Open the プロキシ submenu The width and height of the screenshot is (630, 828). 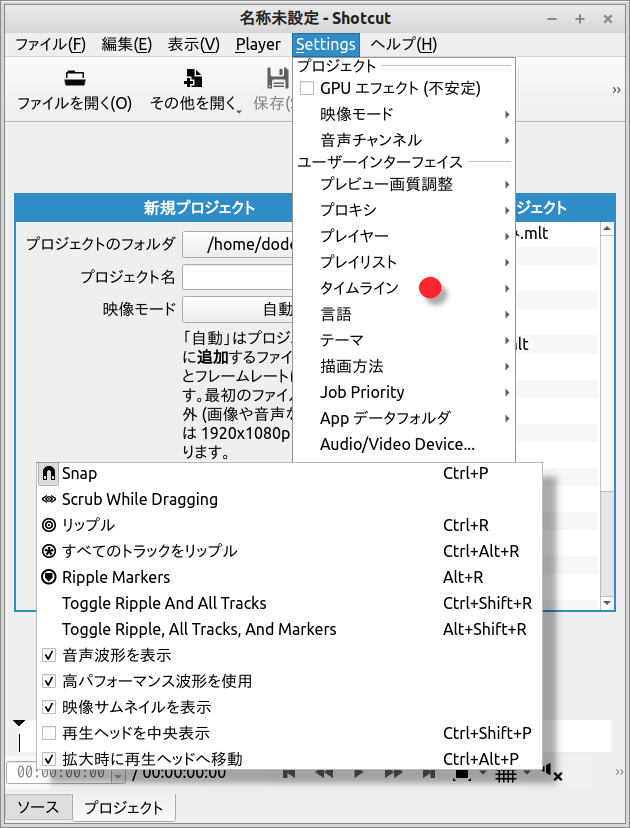coord(404,210)
